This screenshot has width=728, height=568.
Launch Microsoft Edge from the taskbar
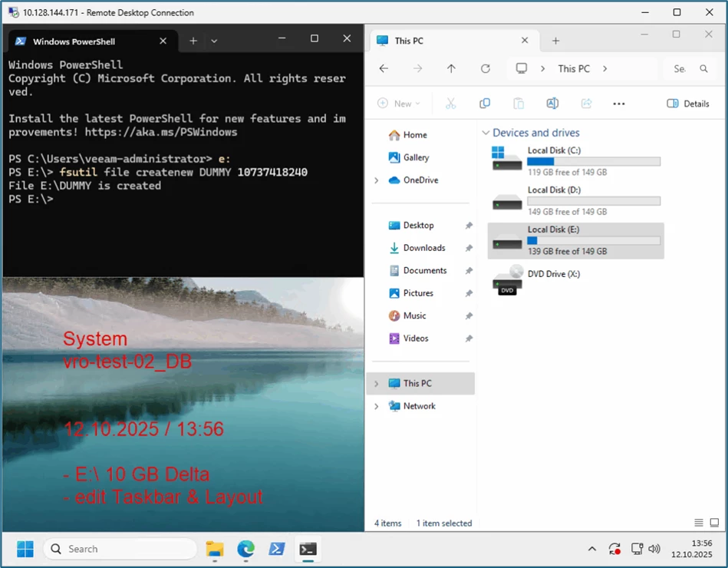(245, 549)
